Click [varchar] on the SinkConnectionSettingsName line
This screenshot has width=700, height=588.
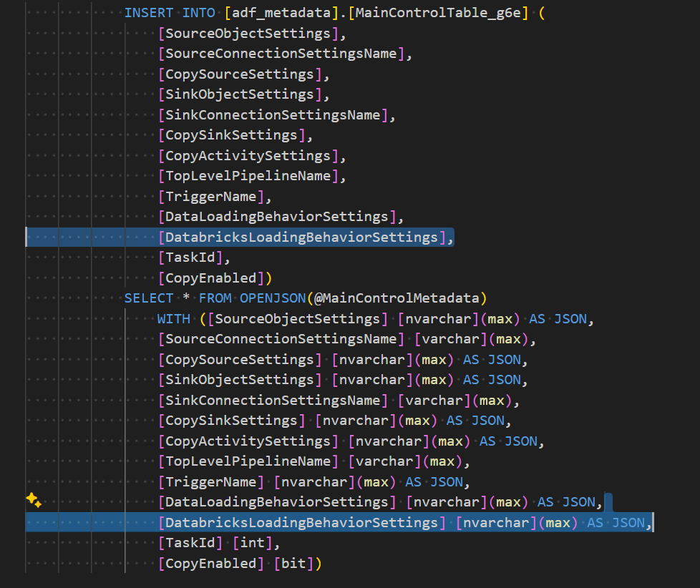pyautogui.click(x=434, y=400)
